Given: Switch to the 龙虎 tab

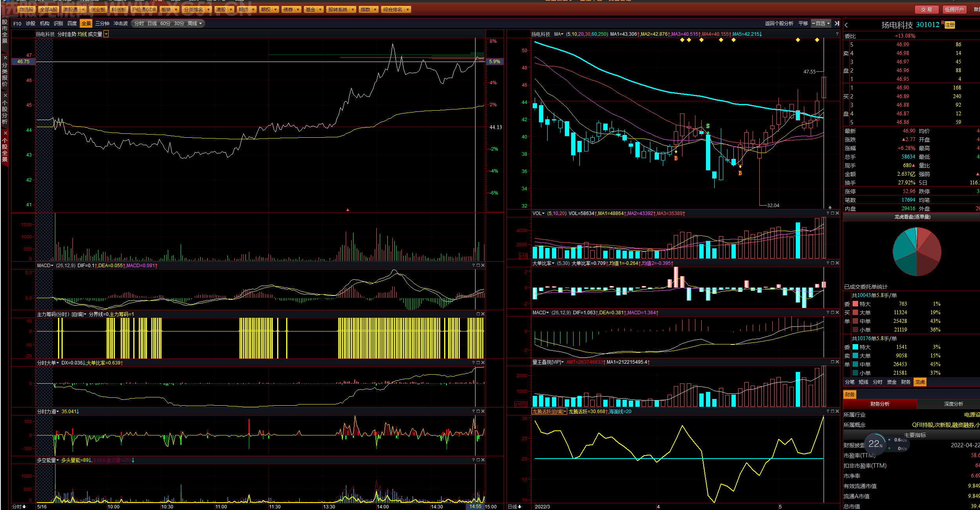Looking at the screenshot, I should point(920,382).
